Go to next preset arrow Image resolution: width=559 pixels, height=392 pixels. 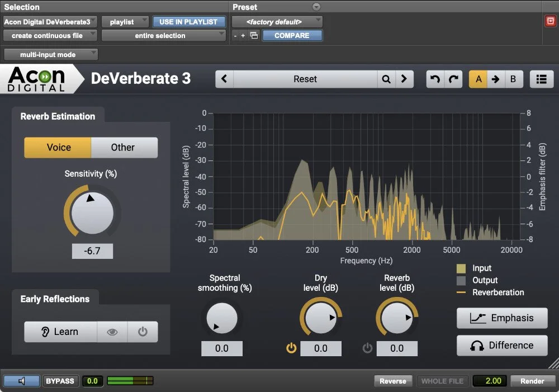tap(404, 79)
